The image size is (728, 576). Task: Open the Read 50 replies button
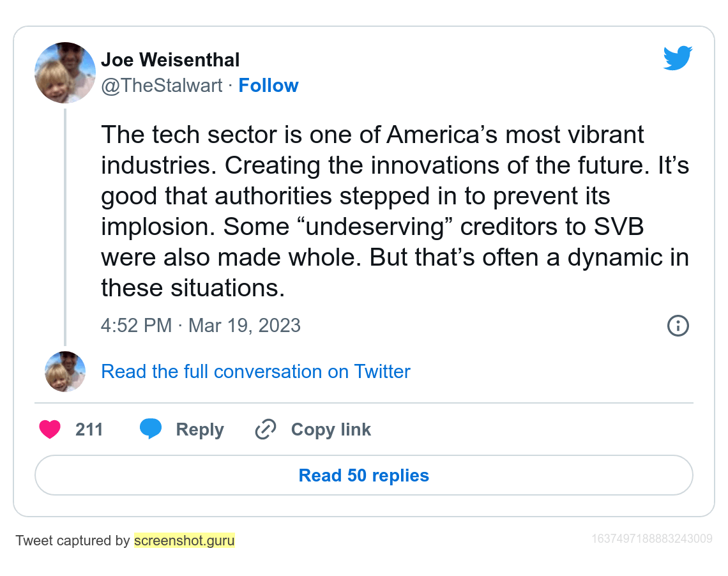click(x=364, y=475)
